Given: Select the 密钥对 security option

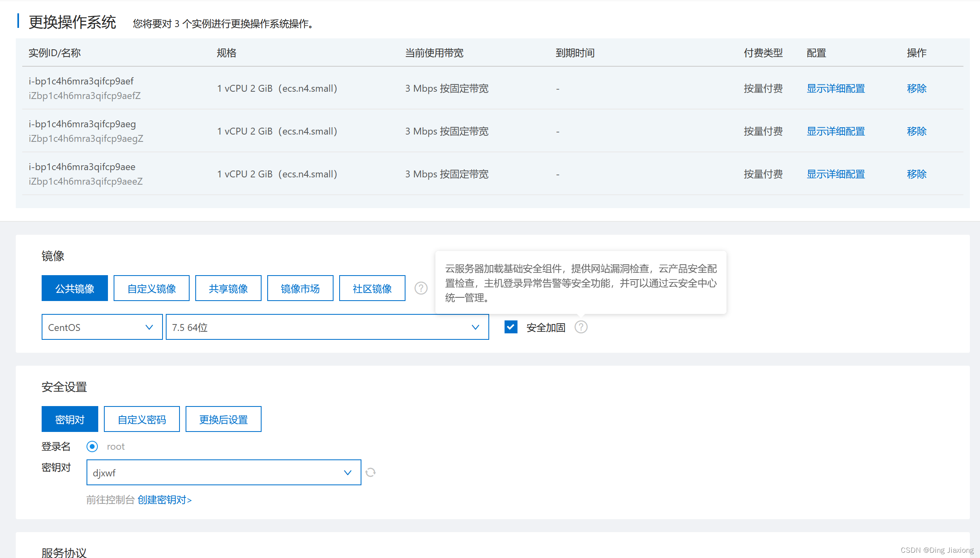Looking at the screenshot, I should 70,419.
